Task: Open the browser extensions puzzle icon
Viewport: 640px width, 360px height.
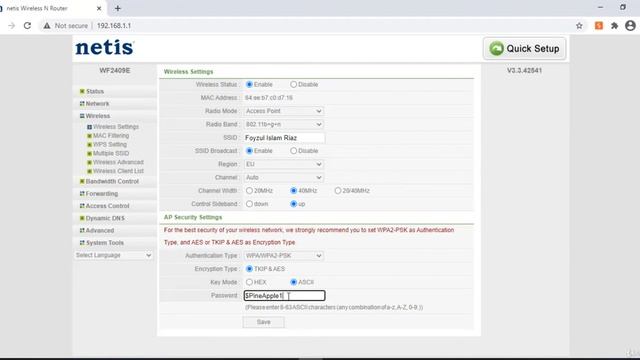Action: pyautogui.click(x=614, y=26)
